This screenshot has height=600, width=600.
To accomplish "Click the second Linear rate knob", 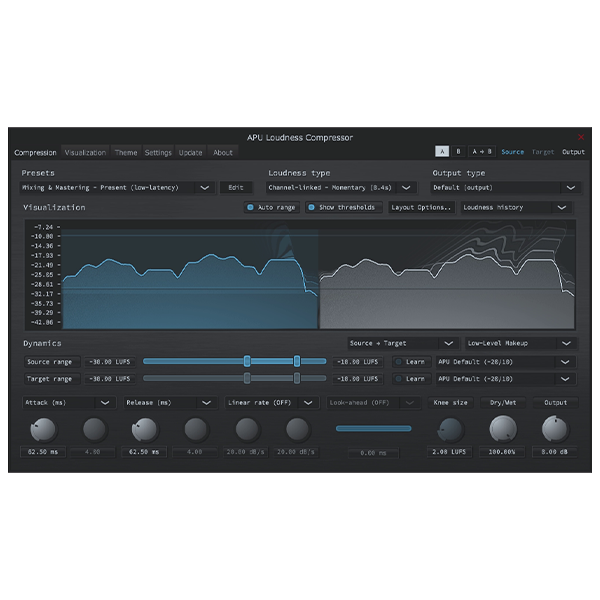I will (x=297, y=429).
